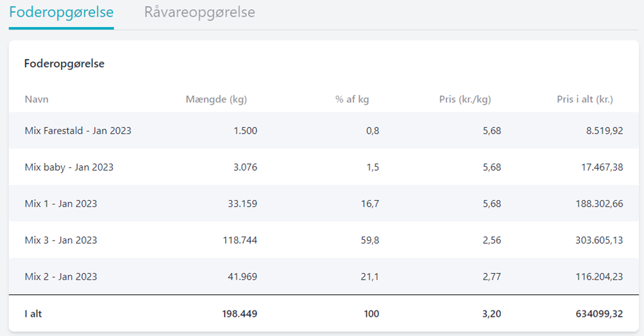Click the 118.744 kg quantity cell

pyautogui.click(x=240, y=240)
